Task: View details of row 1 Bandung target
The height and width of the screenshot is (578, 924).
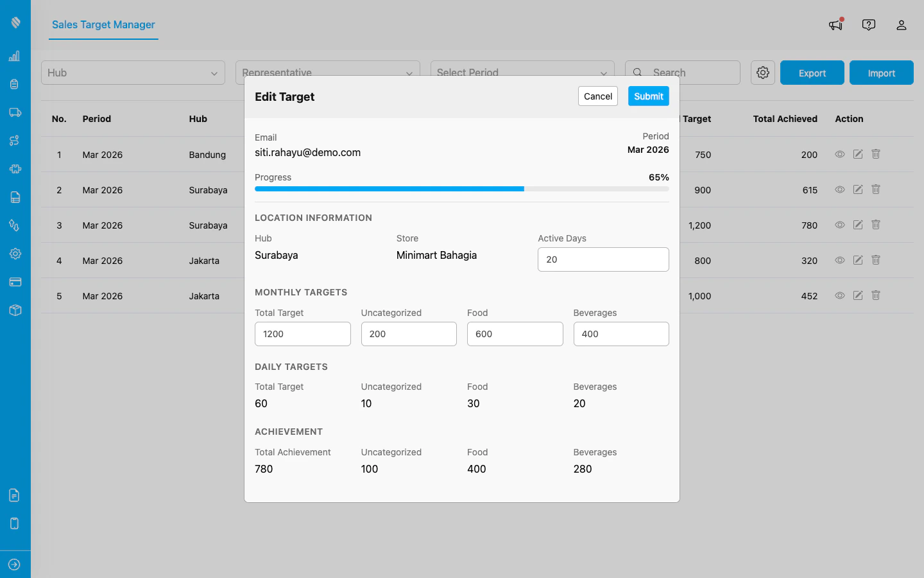Action: click(x=840, y=154)
